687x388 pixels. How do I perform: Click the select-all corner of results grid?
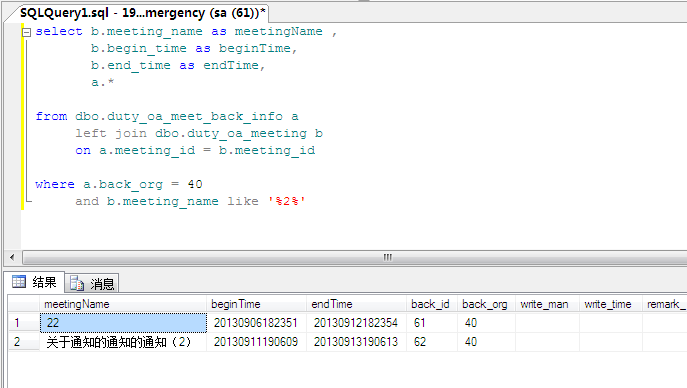pyautogui.click(x=24, y=304)
